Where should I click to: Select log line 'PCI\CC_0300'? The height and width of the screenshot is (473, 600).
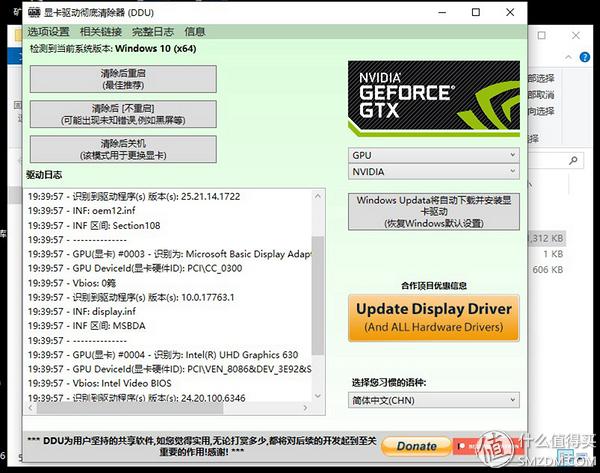coord(135,268)
